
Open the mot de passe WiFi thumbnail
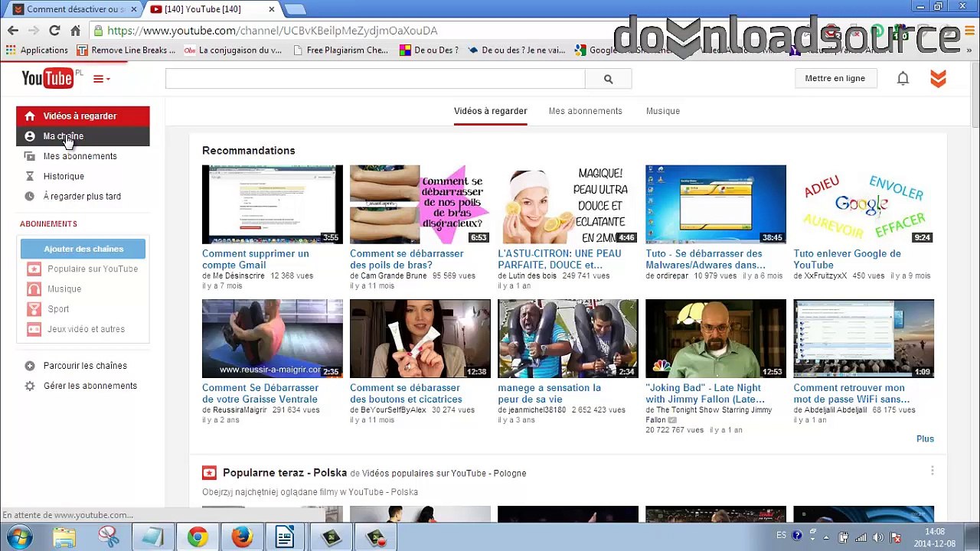coord(864,338)
